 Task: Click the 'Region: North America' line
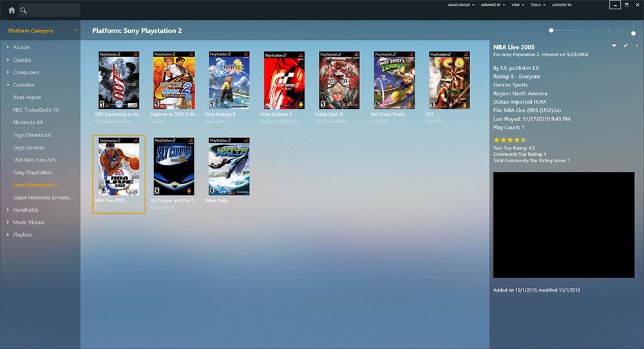coord(520,93)
